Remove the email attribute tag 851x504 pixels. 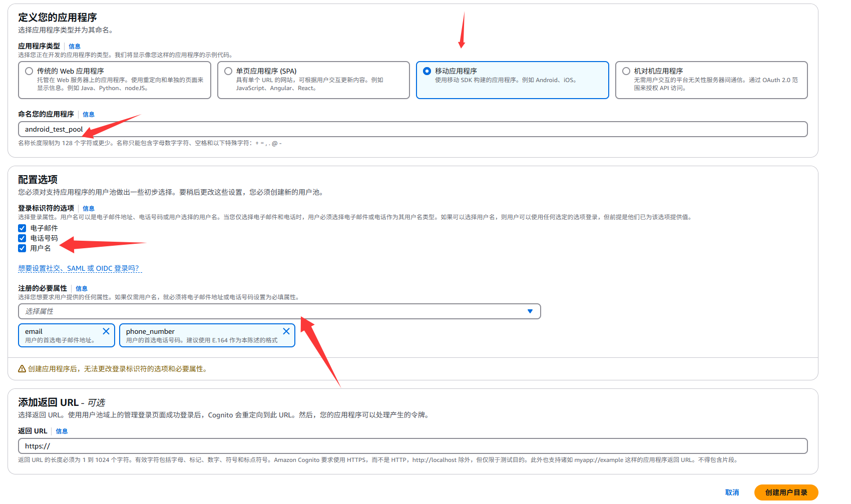[106, 331]
